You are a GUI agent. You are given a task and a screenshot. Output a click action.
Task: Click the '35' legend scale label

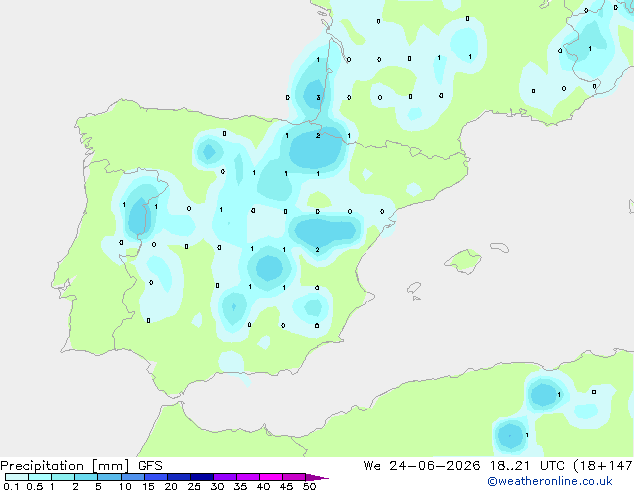240,486
